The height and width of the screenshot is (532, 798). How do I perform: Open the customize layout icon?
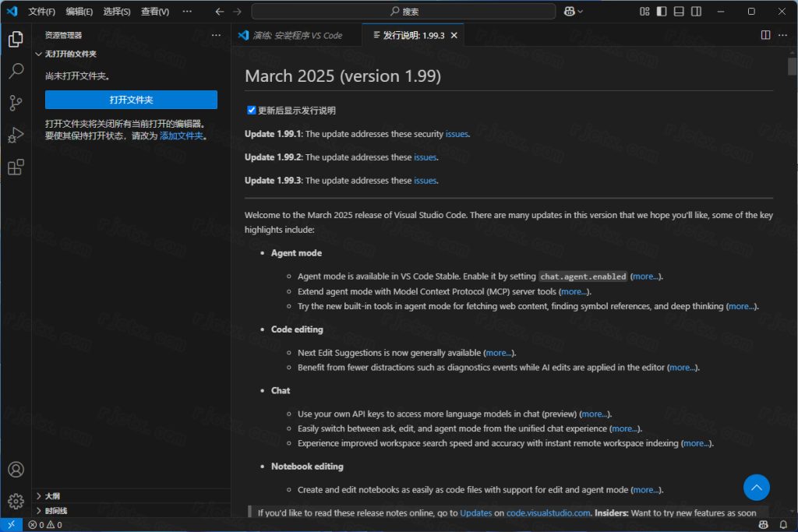[644, 11]
